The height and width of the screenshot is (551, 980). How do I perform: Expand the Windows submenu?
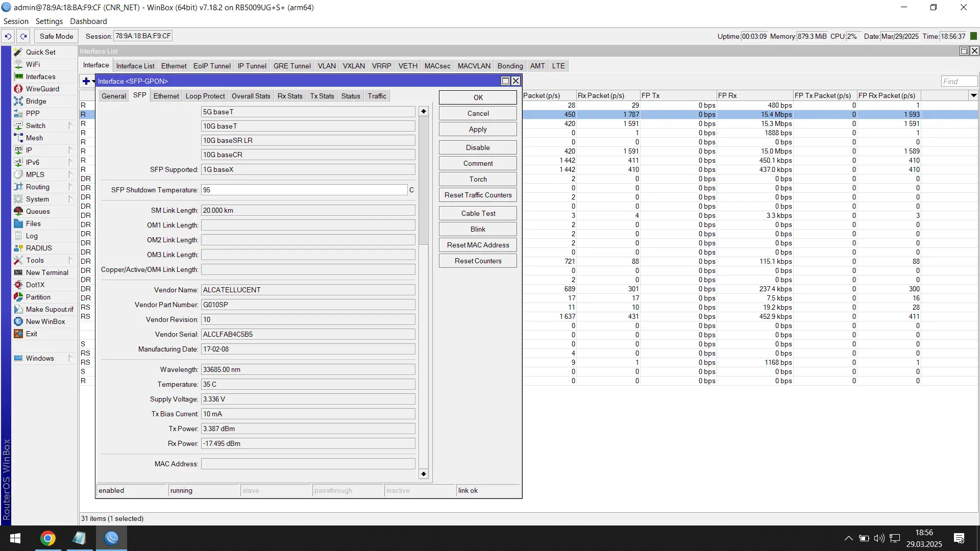click(70, 358)
